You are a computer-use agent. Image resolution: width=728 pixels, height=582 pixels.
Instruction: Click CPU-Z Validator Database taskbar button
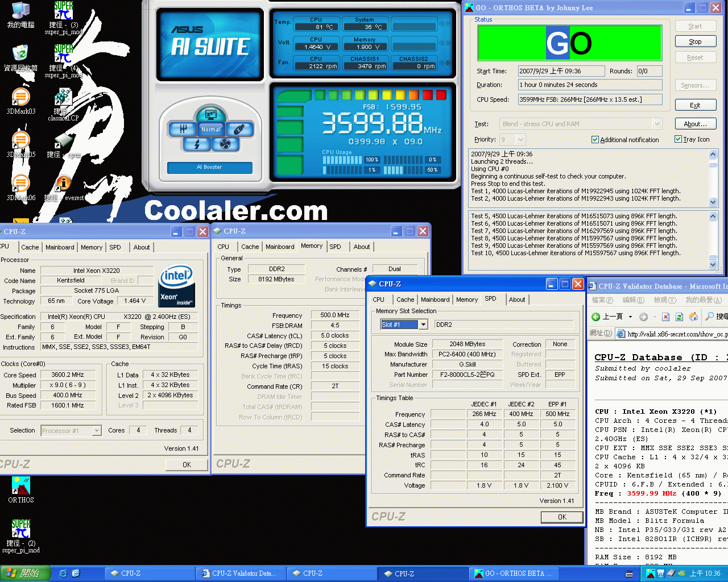[x=241, y=573]
